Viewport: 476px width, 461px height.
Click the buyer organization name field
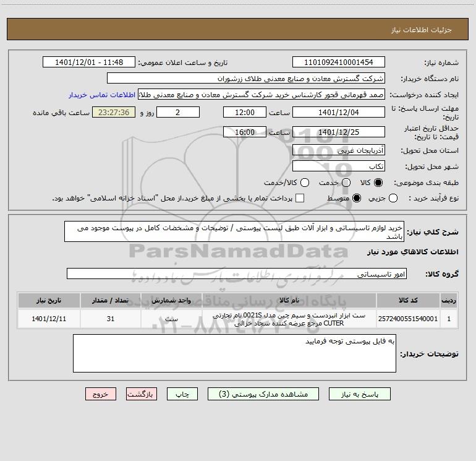246,78
